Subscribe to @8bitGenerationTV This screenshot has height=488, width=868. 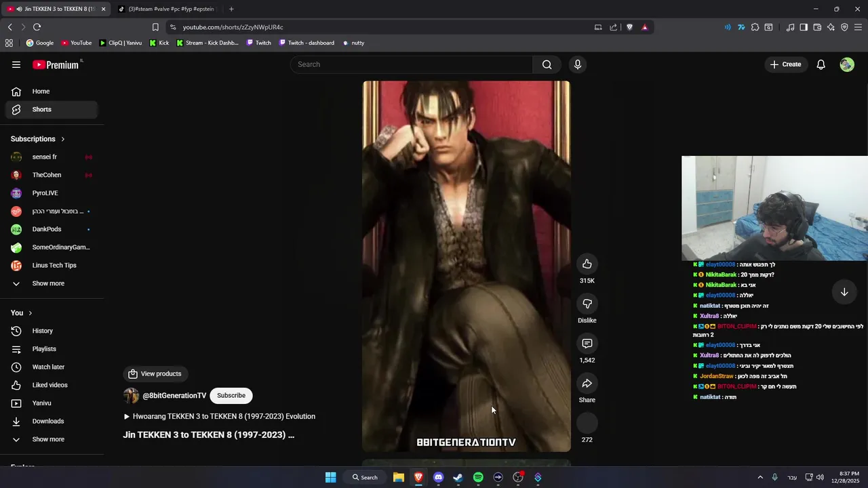coord(231,395)
